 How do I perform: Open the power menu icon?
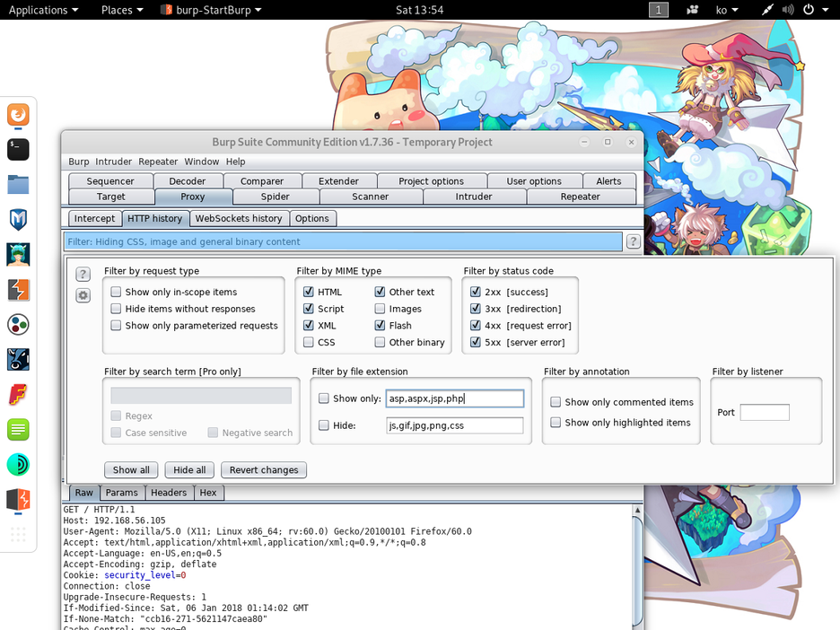(x=809, y=10)
